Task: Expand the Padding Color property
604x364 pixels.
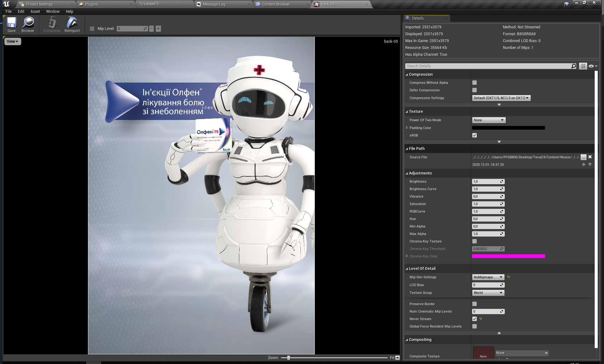Action: coord(407,128)
